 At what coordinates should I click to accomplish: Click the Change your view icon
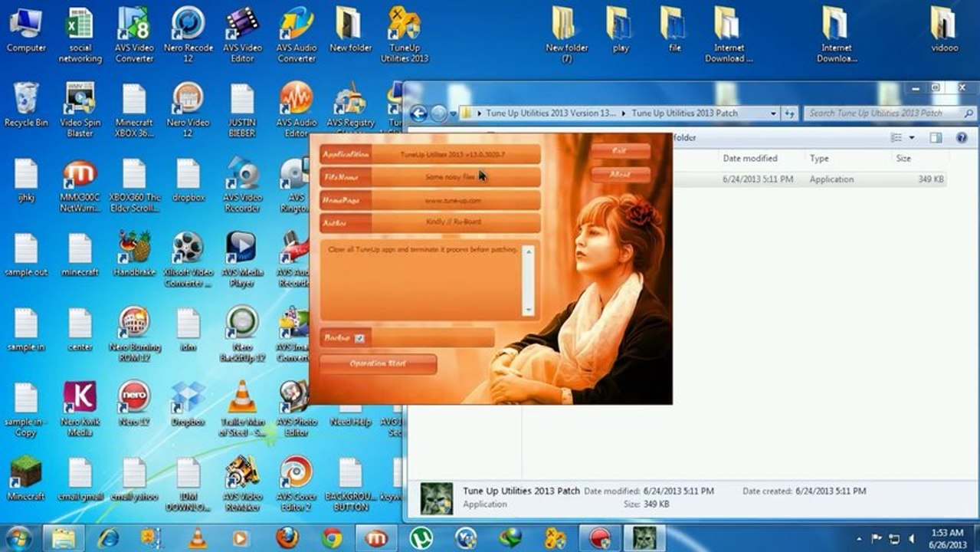[896, 138]
